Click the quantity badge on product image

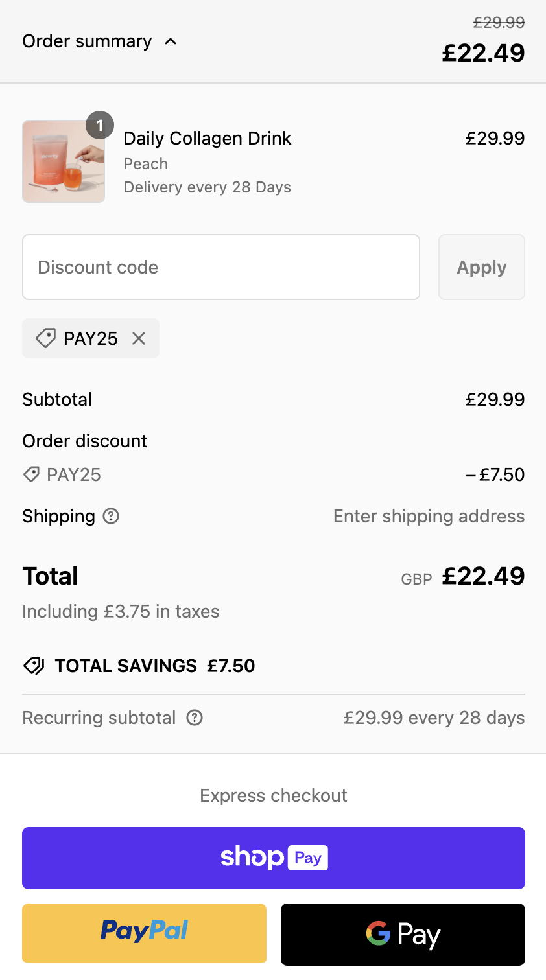click(100, 125)
